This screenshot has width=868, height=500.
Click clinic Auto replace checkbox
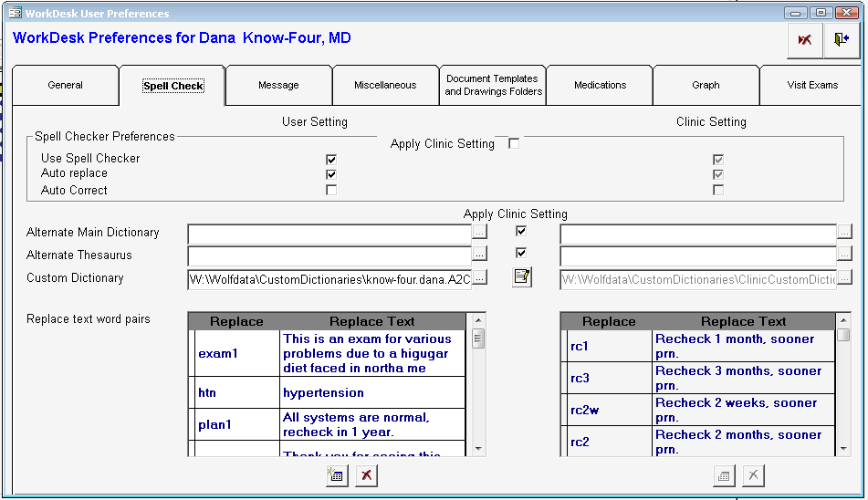pos(718,174)
